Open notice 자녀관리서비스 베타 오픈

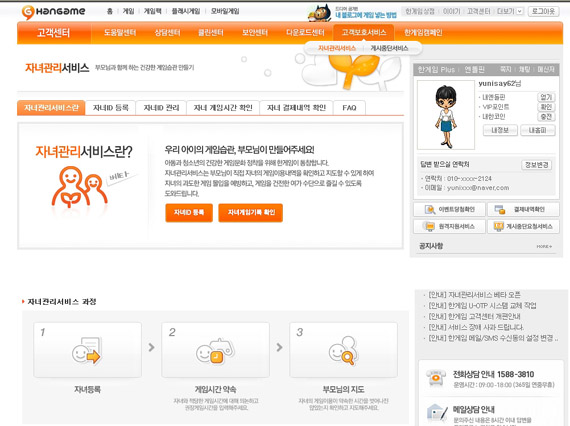474,295
